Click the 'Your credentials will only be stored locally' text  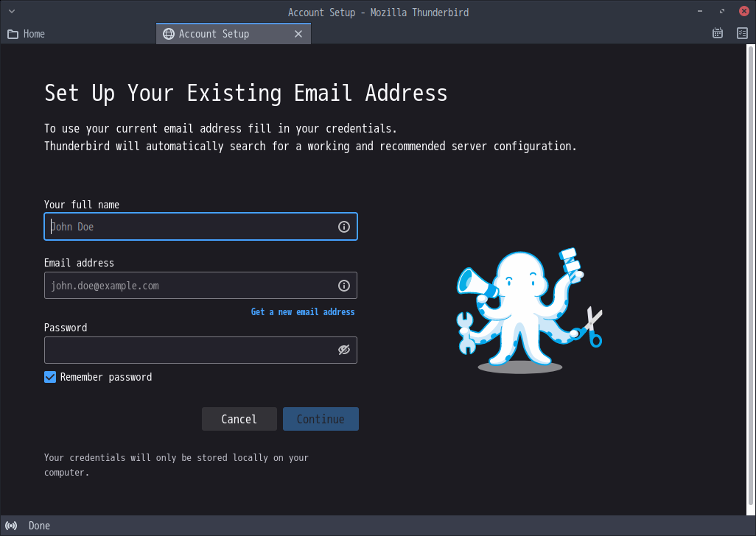click(176, 465)
